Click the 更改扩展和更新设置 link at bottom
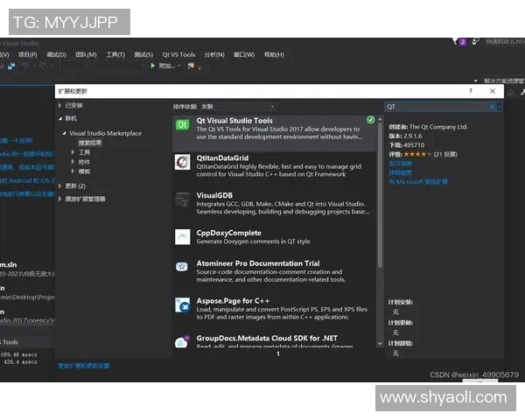The image size is (525, 420). pyautogui.click(x=84, y=365)
